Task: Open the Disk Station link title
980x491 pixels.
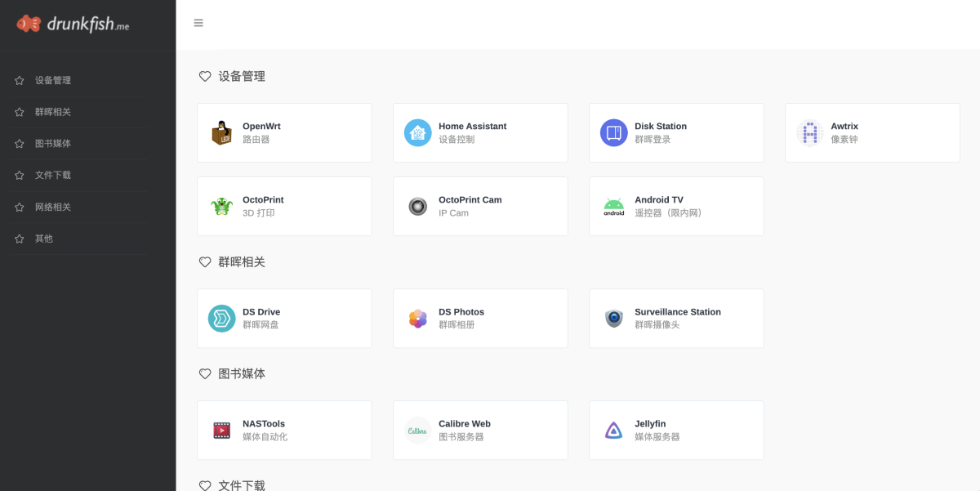Action: click(661, 126)
